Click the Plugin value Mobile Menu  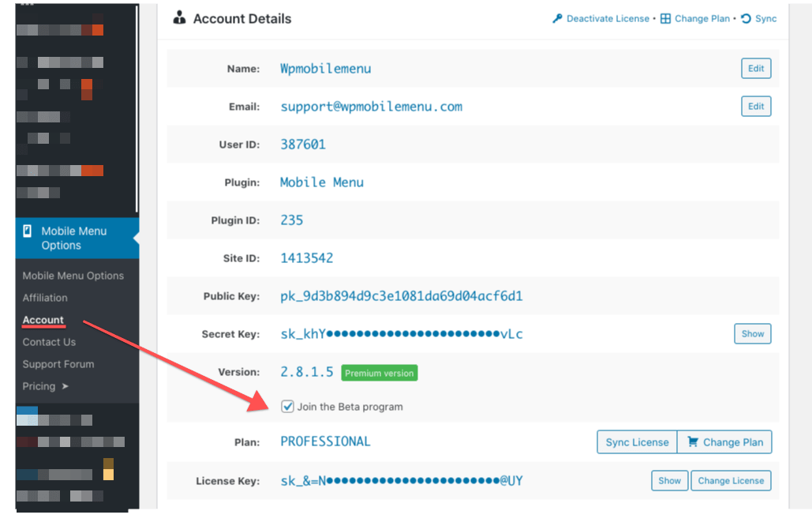coord(322,182)
